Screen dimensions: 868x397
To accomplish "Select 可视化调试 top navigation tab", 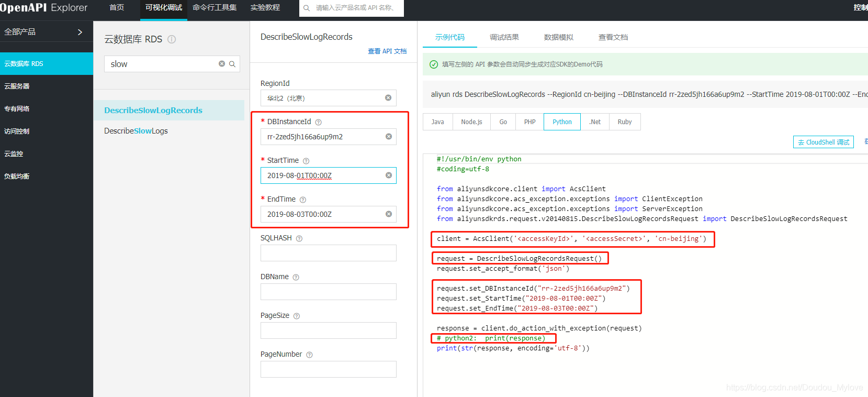I will coord(164,8).
